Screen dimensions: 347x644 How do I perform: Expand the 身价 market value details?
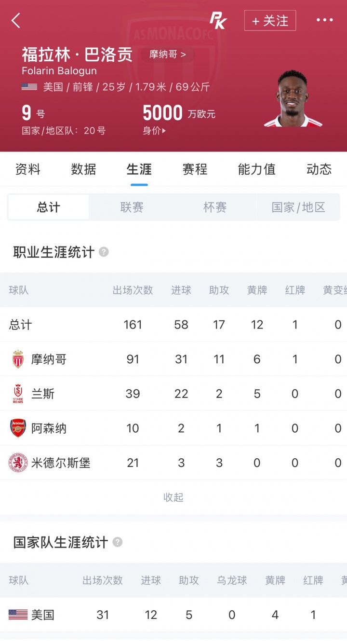coord(154,131)
